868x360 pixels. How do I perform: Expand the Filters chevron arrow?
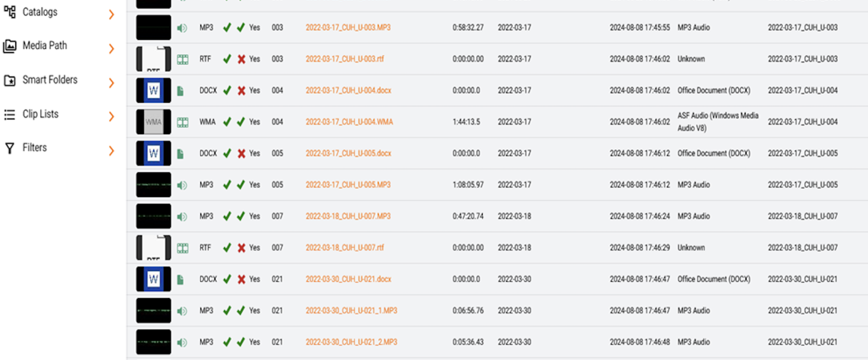111,150
